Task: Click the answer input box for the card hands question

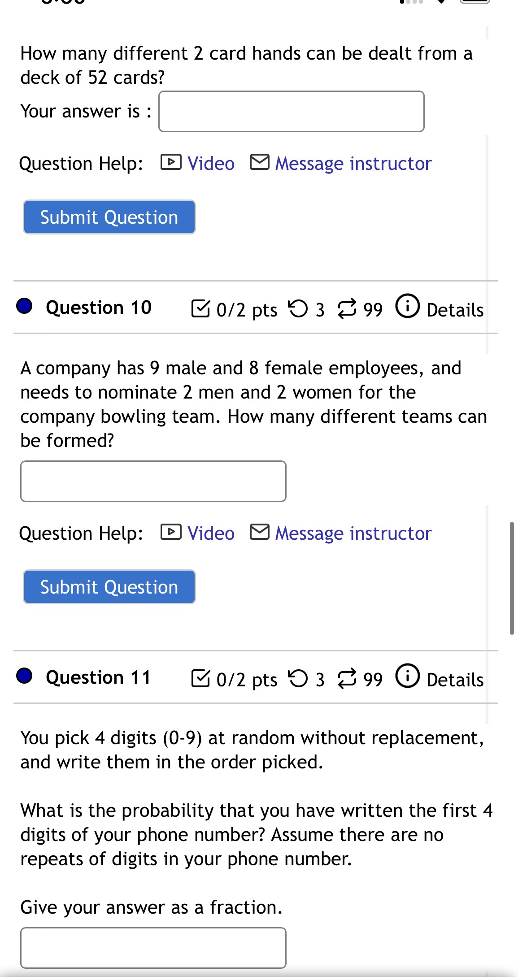Action: coord(291,111)
